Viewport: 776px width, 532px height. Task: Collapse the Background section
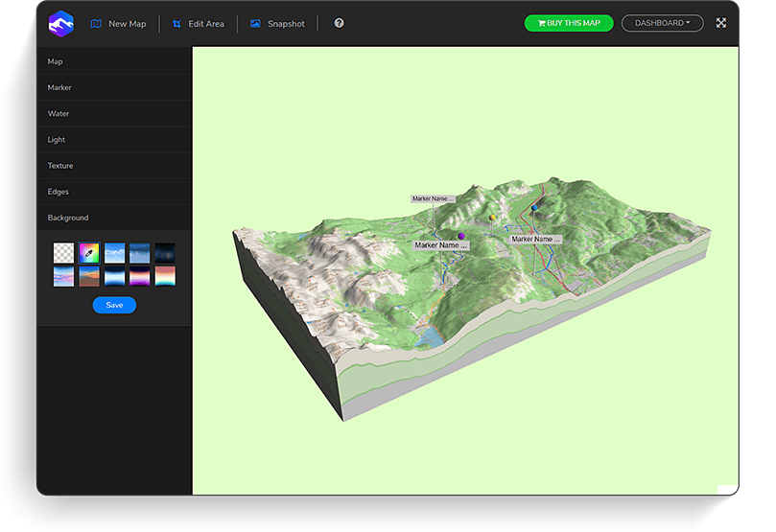point(114,218)
